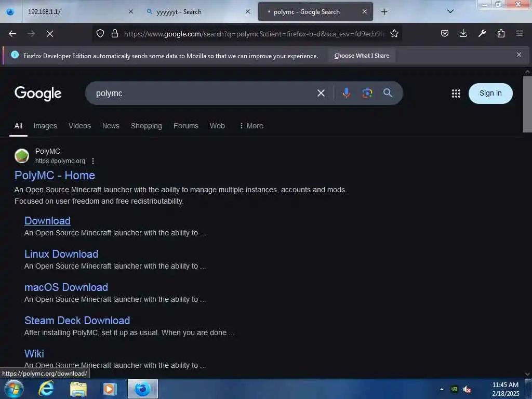Viewport: 532px width, 399px height.
Task: Select the Videos results tab
Action: [79, 126]
